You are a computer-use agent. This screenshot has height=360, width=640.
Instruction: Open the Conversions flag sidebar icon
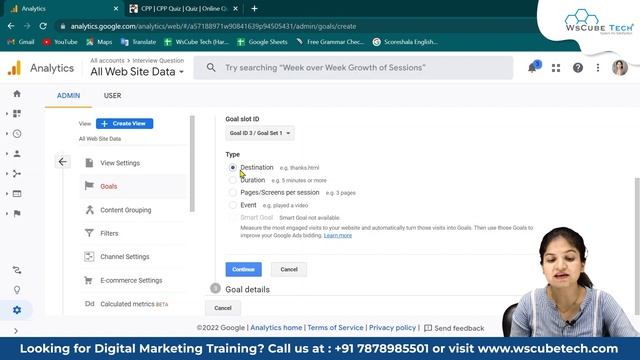click(x=17, y=213)
